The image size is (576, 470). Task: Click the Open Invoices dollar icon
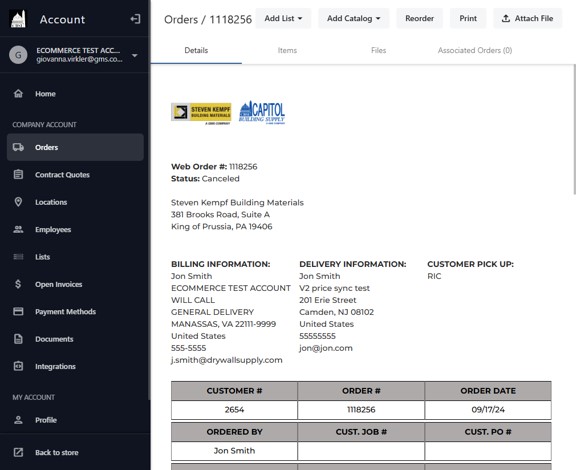pos(18,284)
